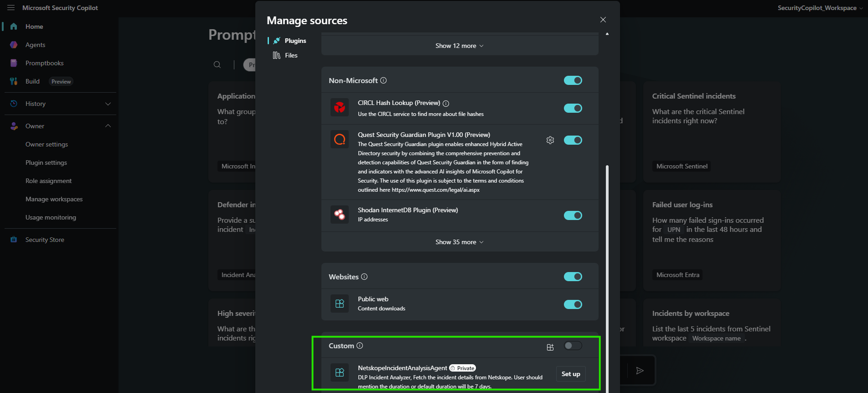Click the Promptbooks icon in sidebar
868x393 pixels.
coord(14,63)
